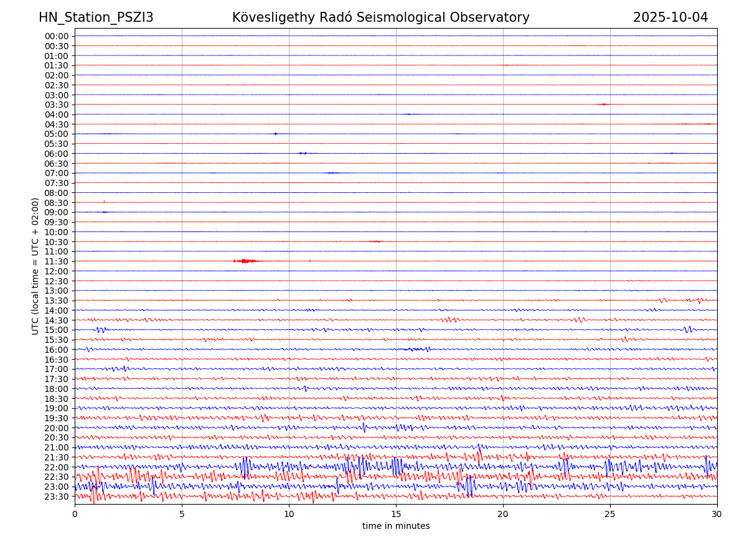
Task: Click the 22:00 row time label
Action: tap(57, 467)
